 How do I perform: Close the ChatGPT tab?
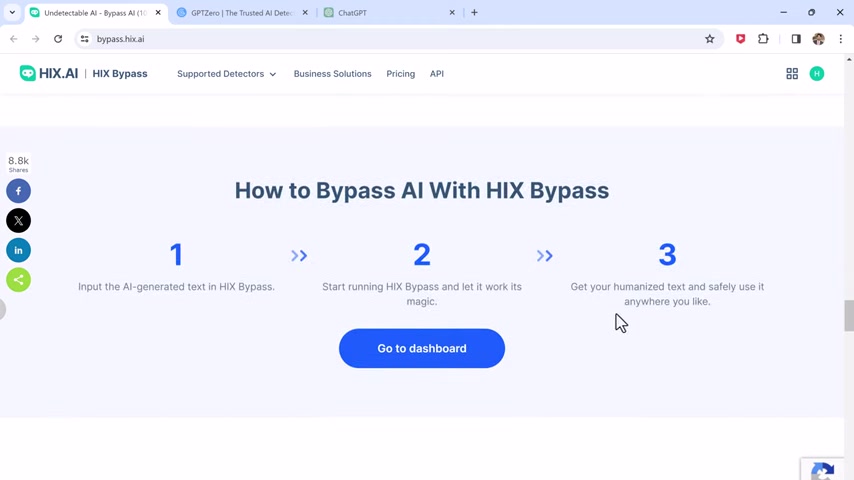(452, 13)
